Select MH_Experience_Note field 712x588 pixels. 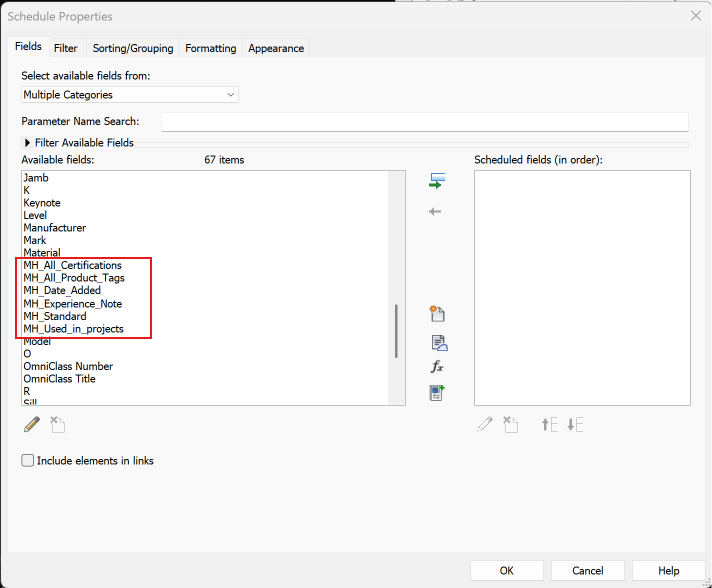point(73,303)
